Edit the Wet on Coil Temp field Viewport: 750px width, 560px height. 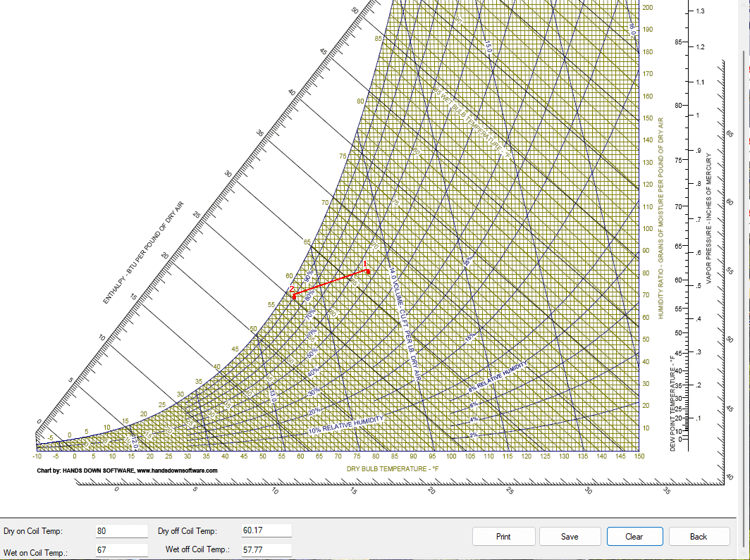point(121,550)
